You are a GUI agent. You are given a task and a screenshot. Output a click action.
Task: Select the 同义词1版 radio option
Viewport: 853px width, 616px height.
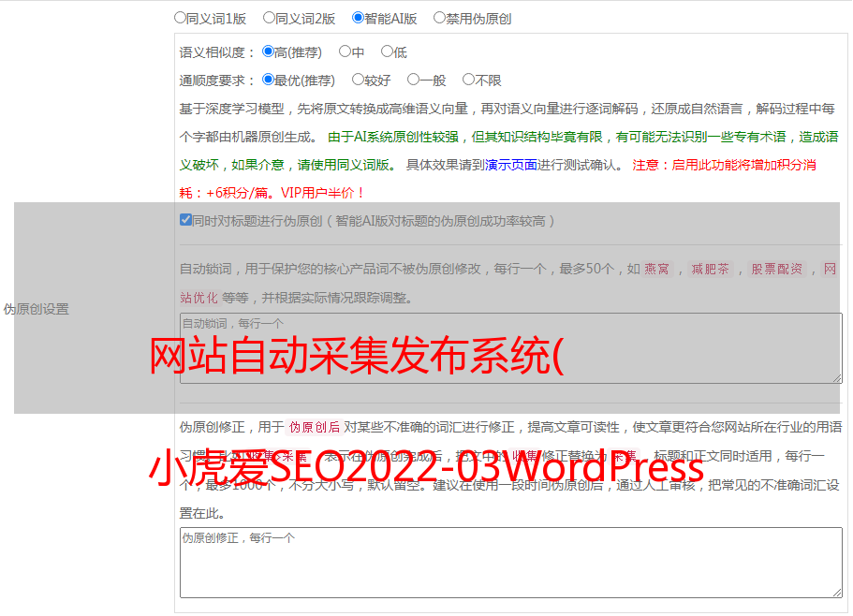(180, 18)
